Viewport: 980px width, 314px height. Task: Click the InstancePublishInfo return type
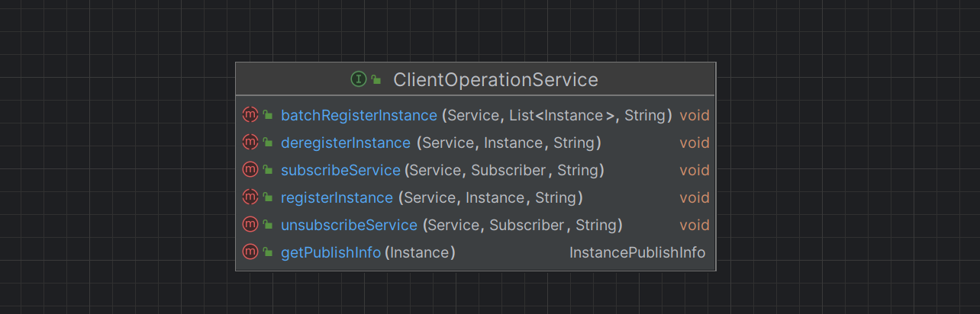tap(637, 252)
